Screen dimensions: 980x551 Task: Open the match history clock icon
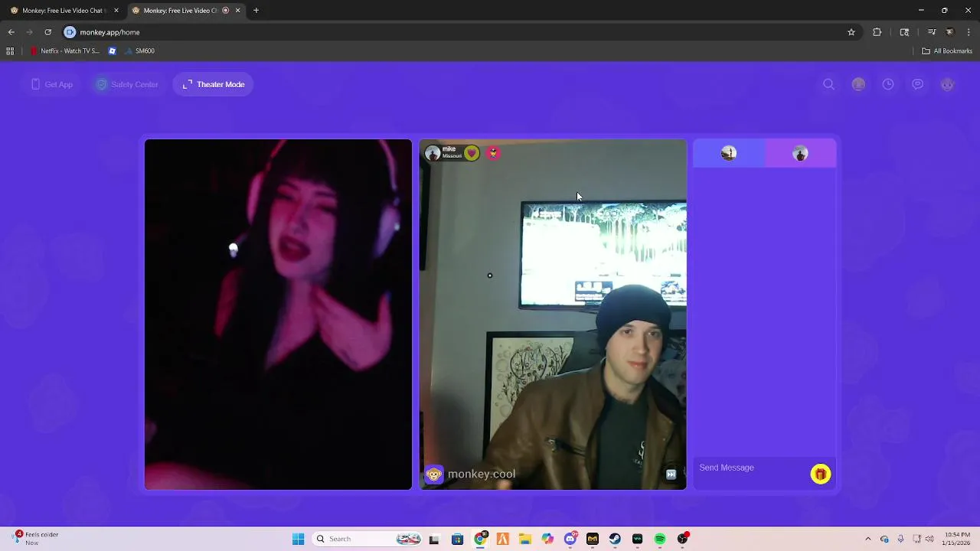coord(888,84)
